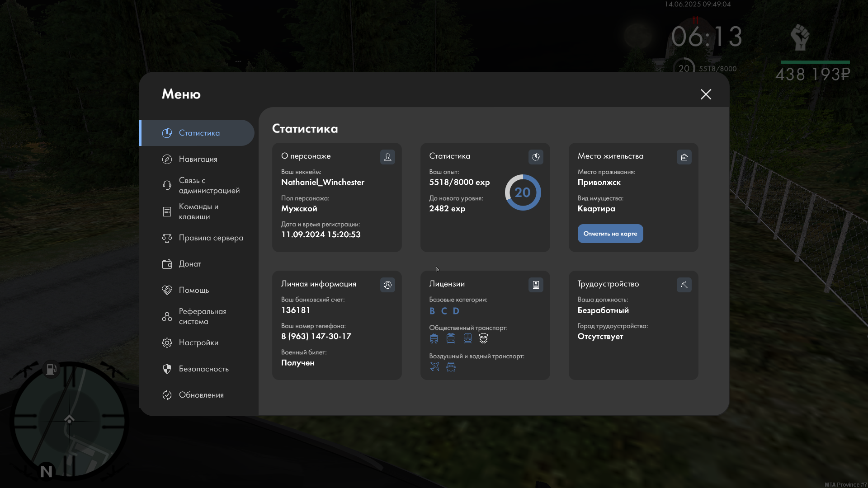Image resolution: width=868 pixels, height=488 pixels.
Task: Click the Безработный job position value
Action: pos(603,310)
